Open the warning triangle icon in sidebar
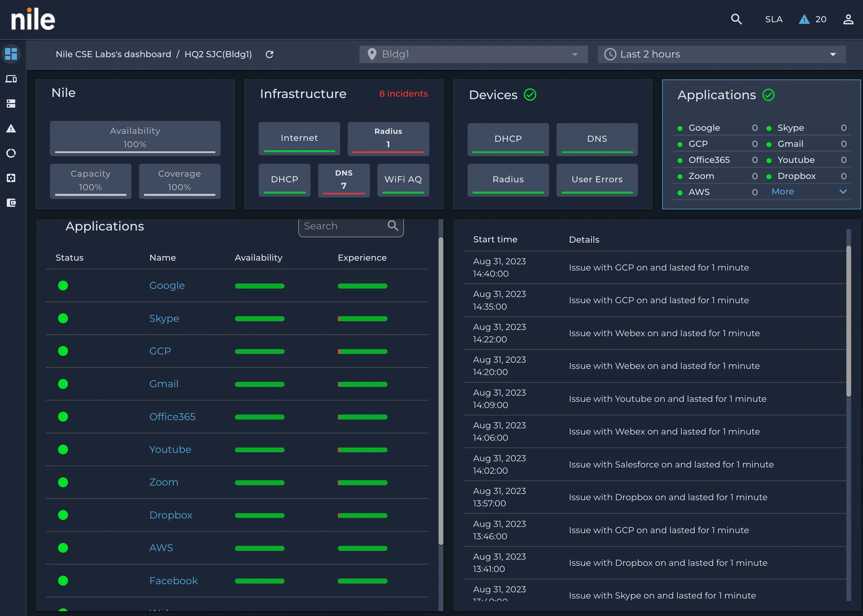Viewport: 863px width, 616px height. click(x=11, y=128)
